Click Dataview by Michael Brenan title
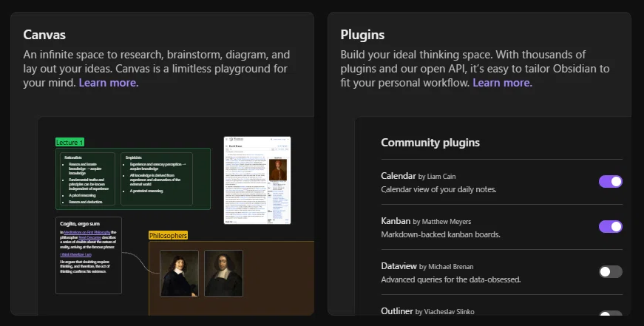 (x=427, y=266)
